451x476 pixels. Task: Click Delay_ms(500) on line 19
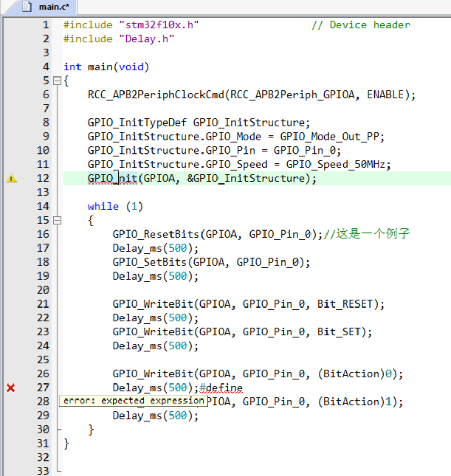153,277
